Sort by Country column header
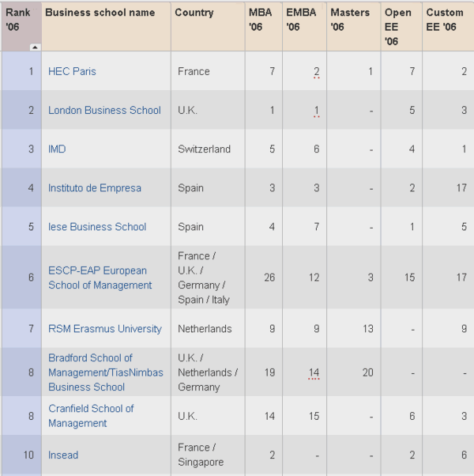Viewport: 474px width, 476px height. pos(208,26)
